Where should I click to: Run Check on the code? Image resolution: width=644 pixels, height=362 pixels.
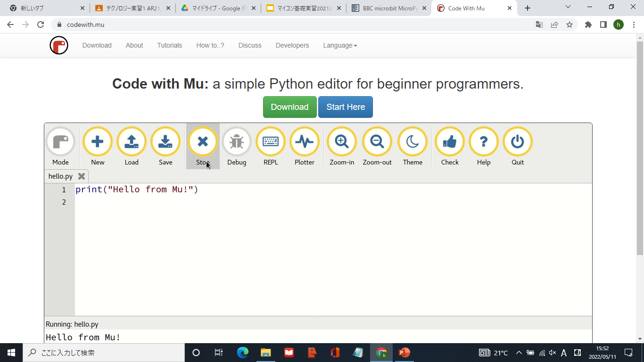(450, 147)
